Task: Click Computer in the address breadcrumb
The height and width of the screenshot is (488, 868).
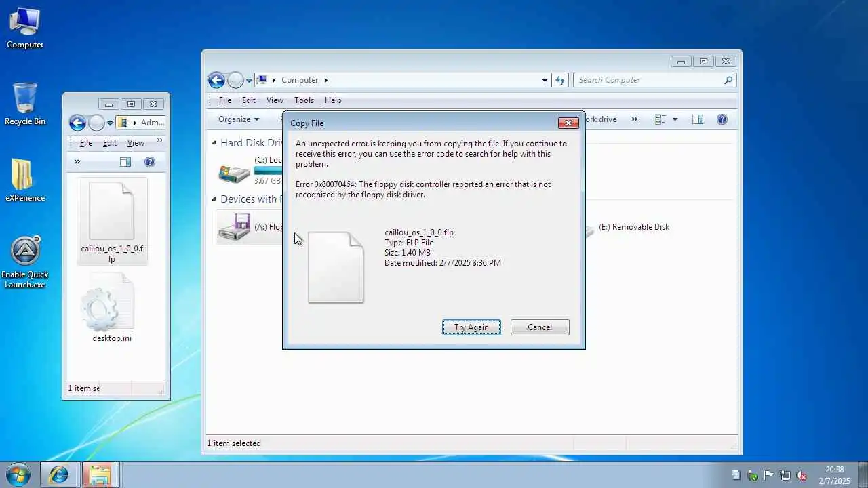Action: pyautogui.click(x=300, y=80)
